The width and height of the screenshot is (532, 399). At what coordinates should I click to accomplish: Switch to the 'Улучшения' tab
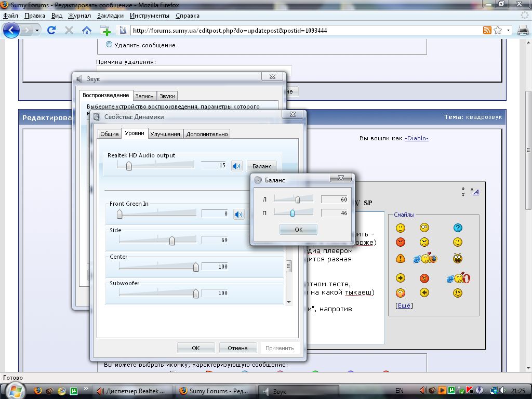165,134
